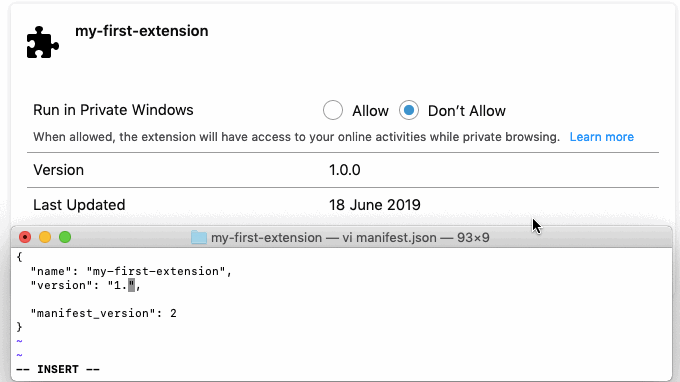This screenshot has width=680, height=382.
Task: Click the terminal title bar text
Action: coord(350,238)
